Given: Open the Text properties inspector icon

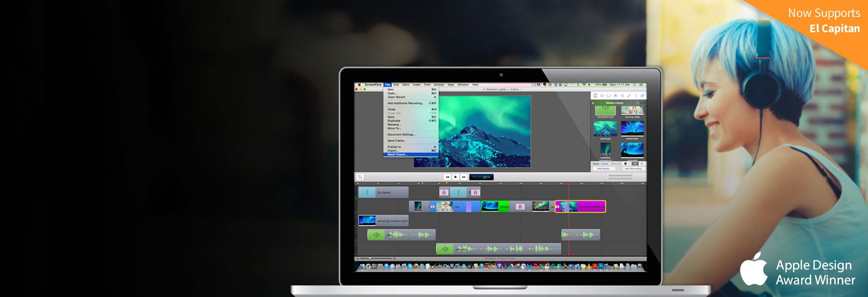Looking at the screenshot, I should [x=636, y=95].
